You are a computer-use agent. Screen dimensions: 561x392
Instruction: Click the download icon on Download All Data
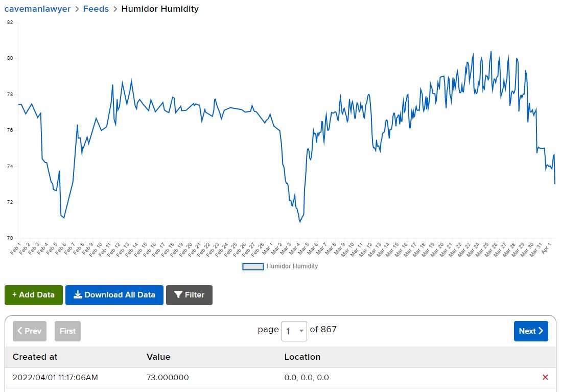(78, 295)
